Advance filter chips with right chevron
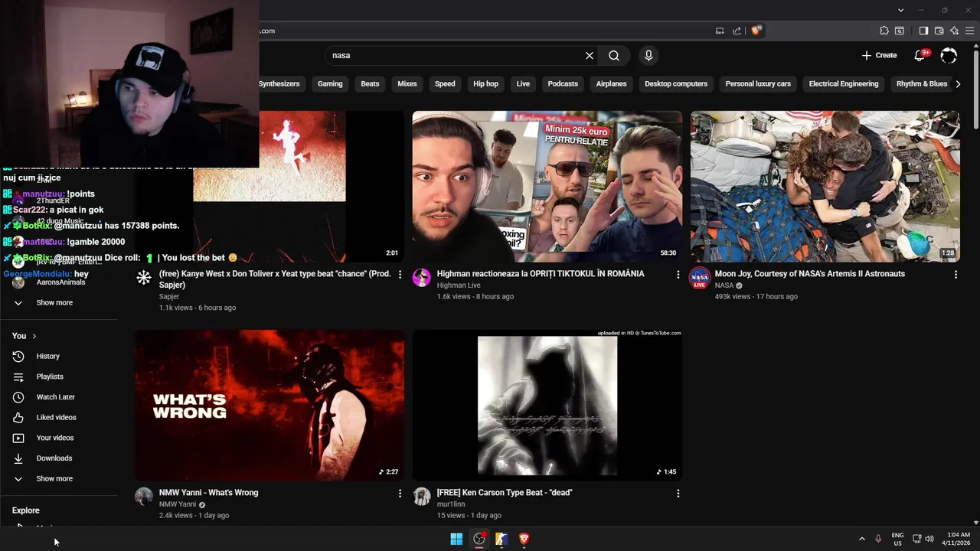980x551 pixels. (958, 83)
